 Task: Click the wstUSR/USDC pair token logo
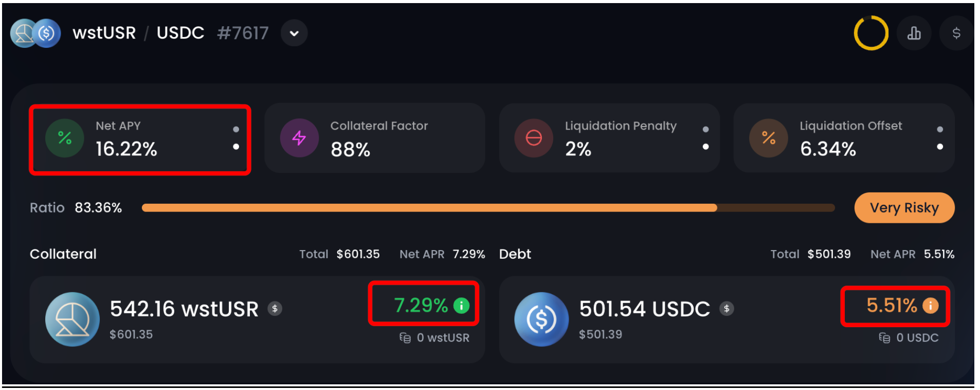35,33
